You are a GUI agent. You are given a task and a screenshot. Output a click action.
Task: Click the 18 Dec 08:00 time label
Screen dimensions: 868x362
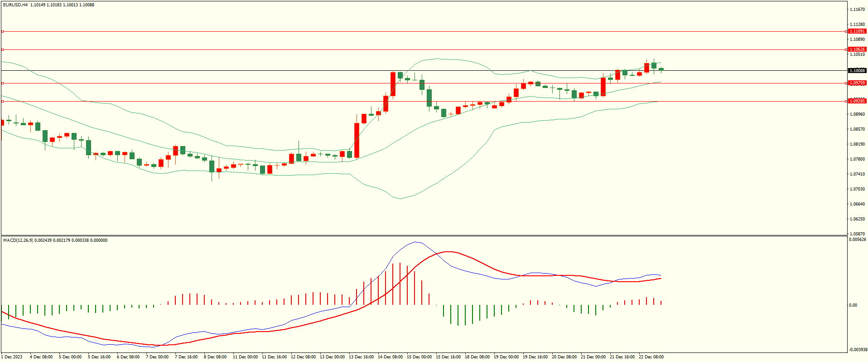[x=477, y=357]
